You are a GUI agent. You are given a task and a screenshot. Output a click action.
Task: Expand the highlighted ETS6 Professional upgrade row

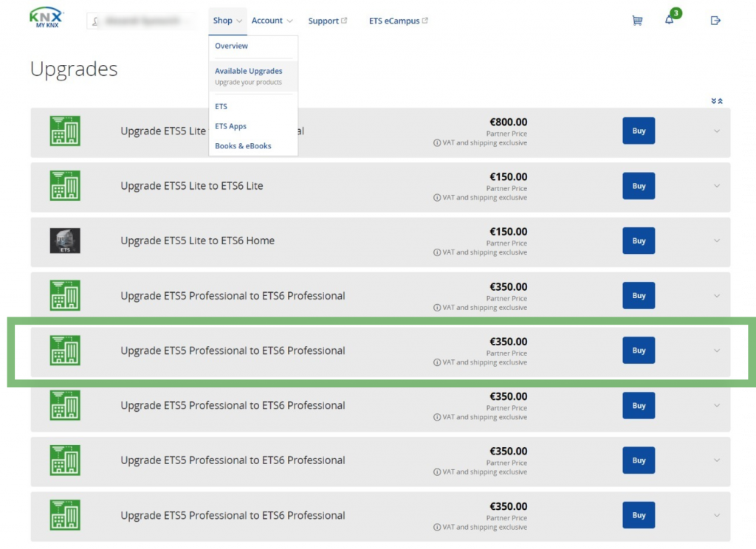(716, 351)
